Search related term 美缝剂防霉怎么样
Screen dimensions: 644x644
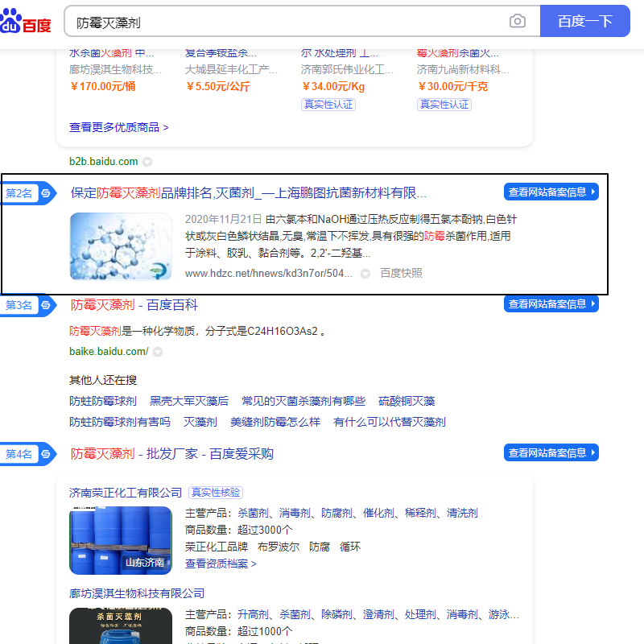click(x=275, y=422)
